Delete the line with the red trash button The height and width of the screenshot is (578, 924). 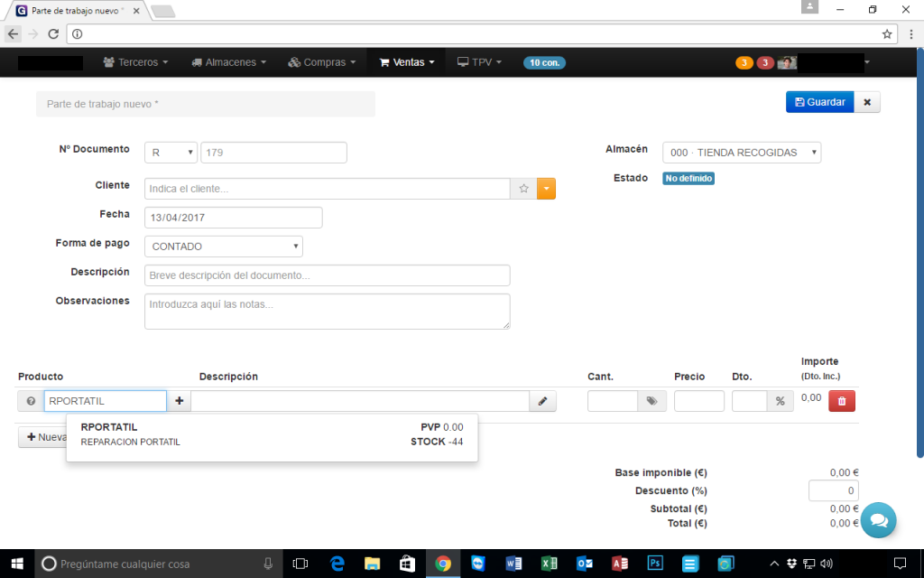[x=841, y=401]
